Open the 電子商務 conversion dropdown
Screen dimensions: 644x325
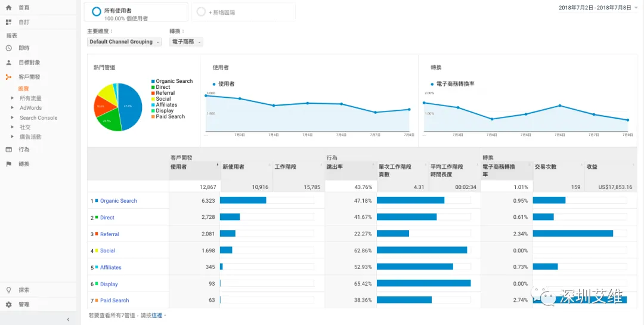tap(186, 42)
